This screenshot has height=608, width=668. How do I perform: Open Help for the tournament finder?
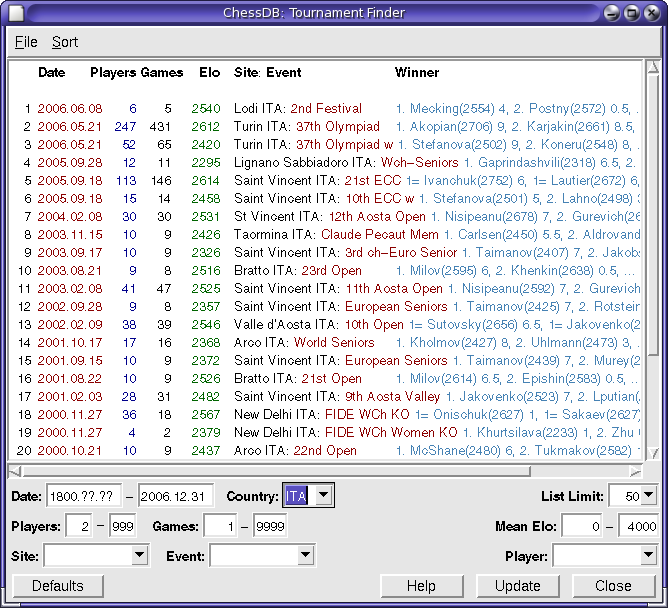tap(421, 586)
